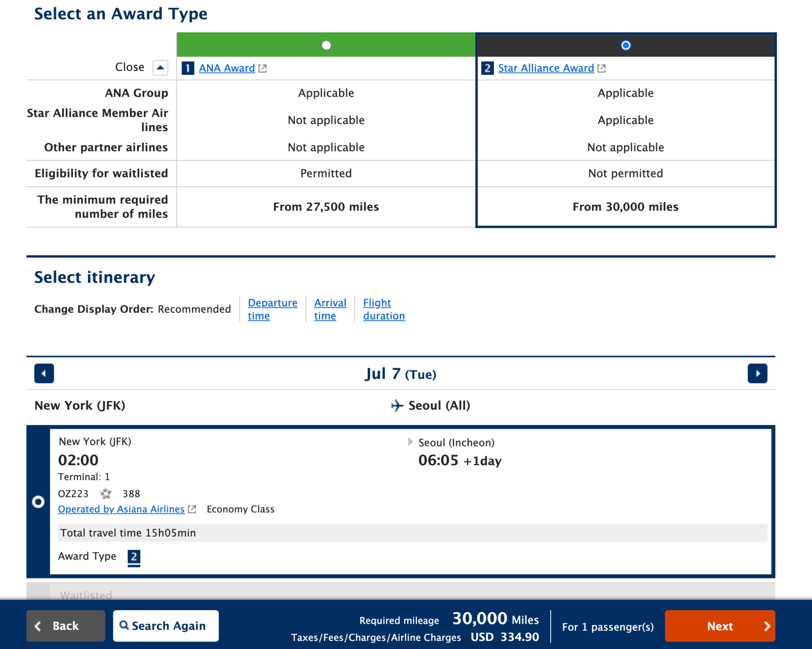This screenshot has height=649, width=812.
Task: Click the 'Recommended' display order option
Action: [194, 309]
